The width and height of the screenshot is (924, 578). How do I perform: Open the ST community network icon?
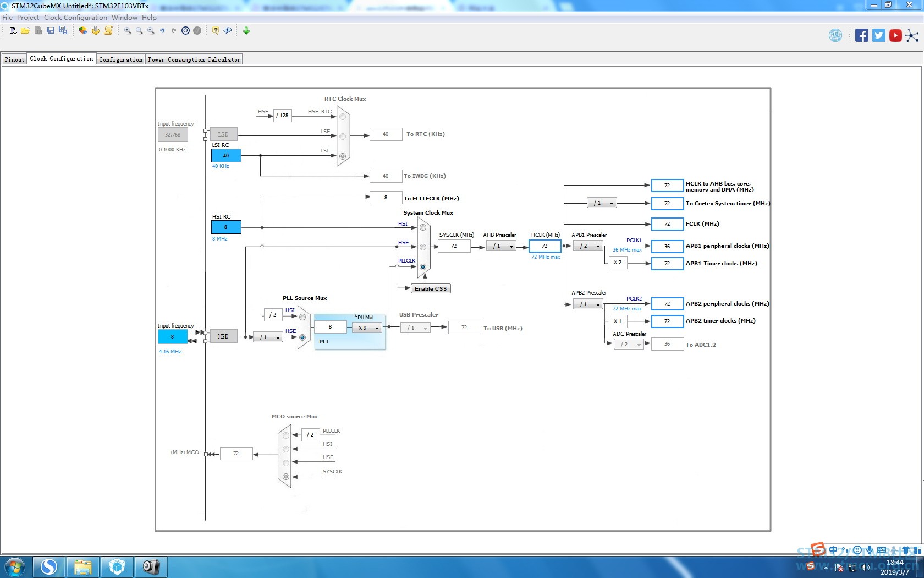pyautogui.click(x=912, y=36)
